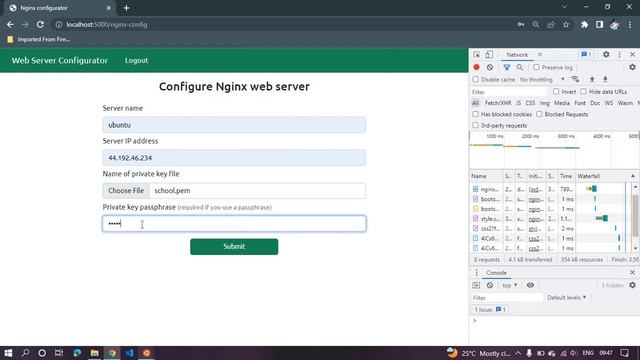The width and height of the screenshot is (640, 360).
Task: Show hidden system tray icons chevron
Action: (518, 353)
